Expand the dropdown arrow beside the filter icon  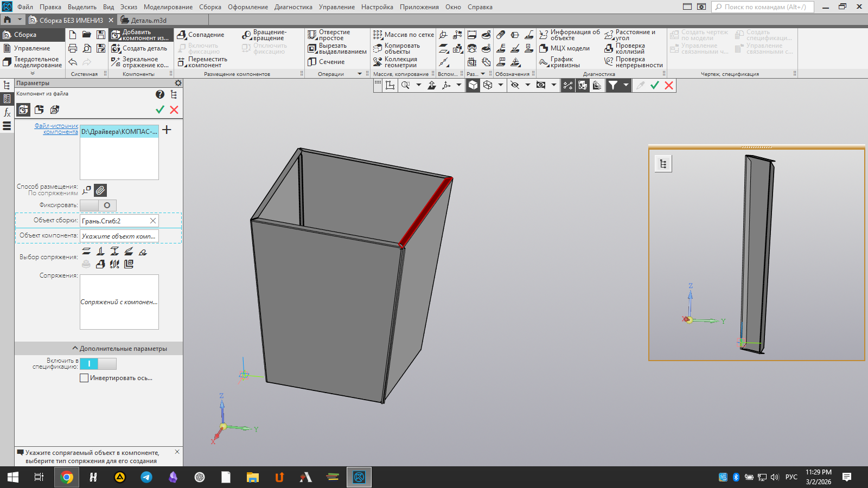(626, 85)
